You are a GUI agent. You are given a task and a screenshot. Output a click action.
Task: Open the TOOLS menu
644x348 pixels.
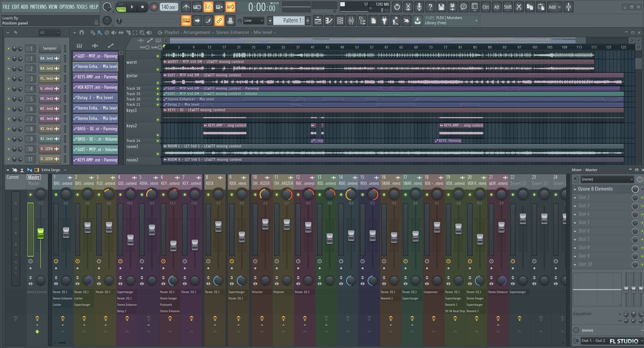(82, 7)
